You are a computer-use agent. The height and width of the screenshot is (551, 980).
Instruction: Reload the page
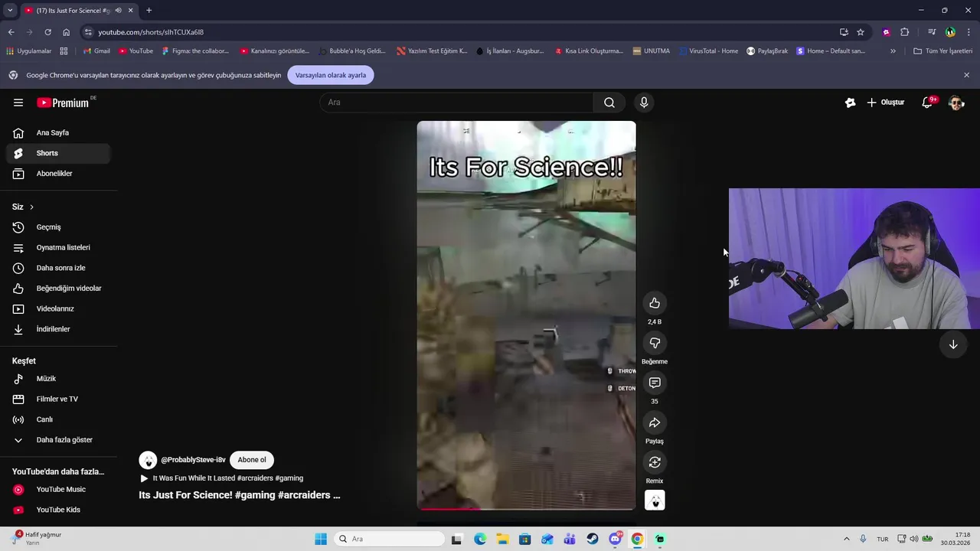point(47,32)
